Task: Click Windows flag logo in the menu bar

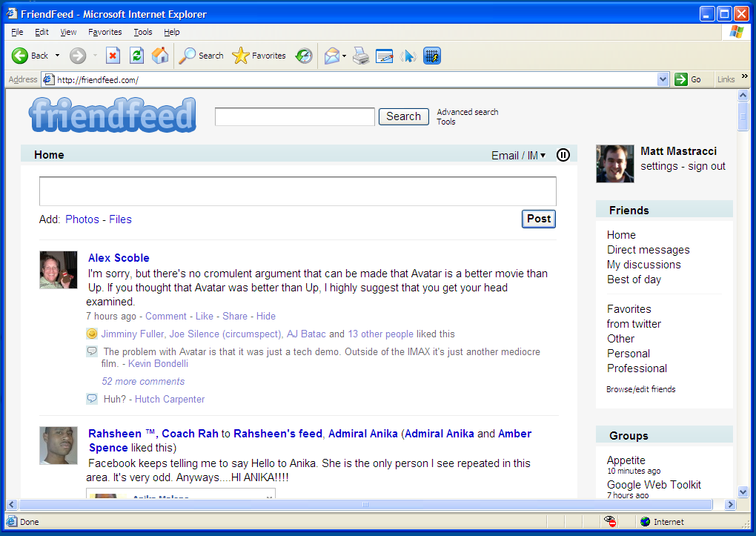Action: tap(736, 32)
